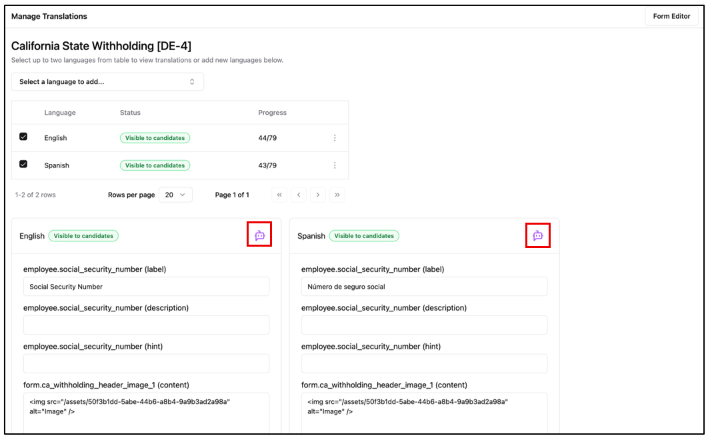Image resolution: width=710 pixels, height=439 pixels.
Task: Click the English row Visible to candidates badge
Action: pyautogui.click(x=155, y=138)
